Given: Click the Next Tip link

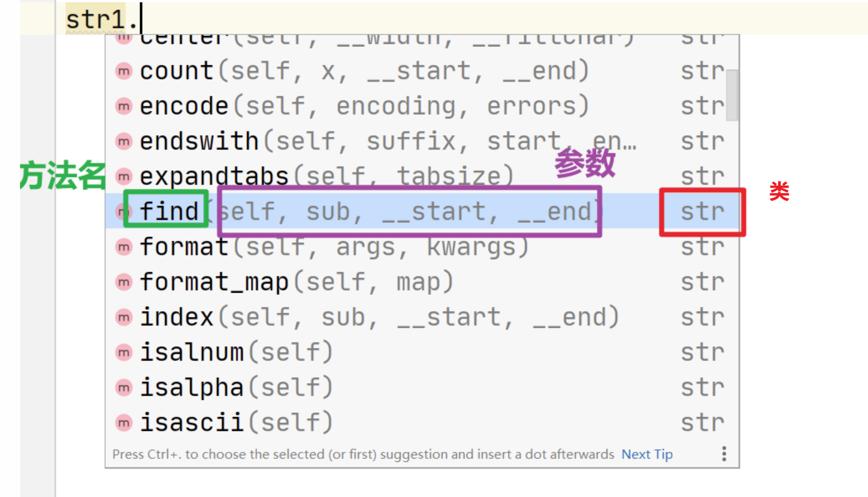Looking at the screenshot, I should click(x=647, y=455).
